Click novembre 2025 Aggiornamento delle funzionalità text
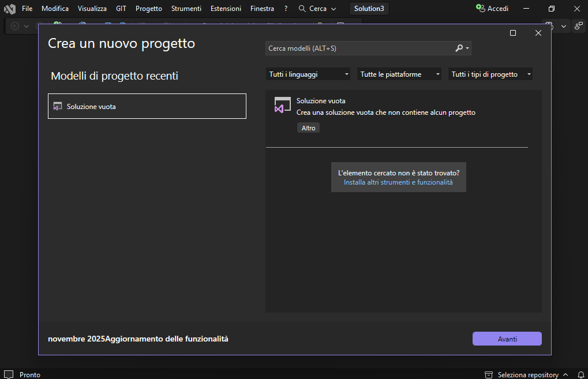 click(138, 339)
